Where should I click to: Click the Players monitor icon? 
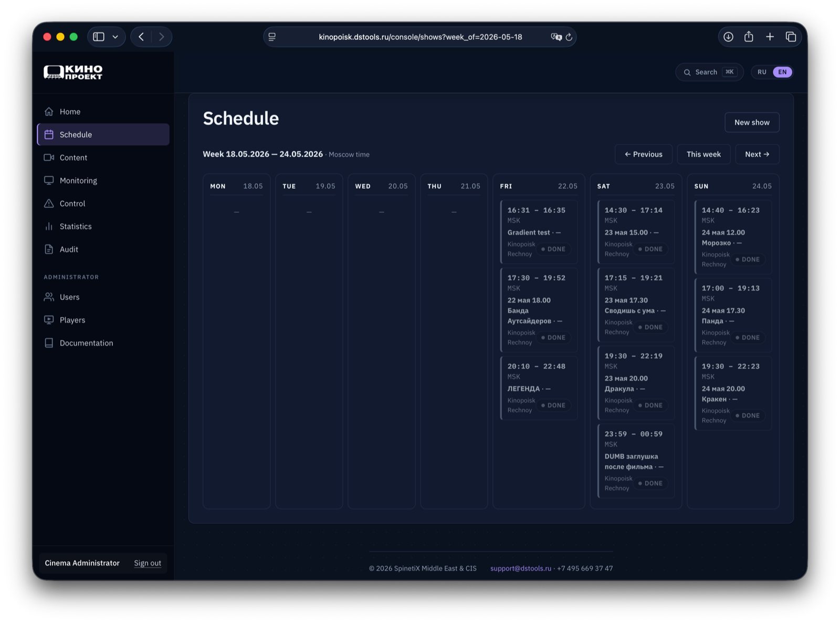tap(49, 320)
